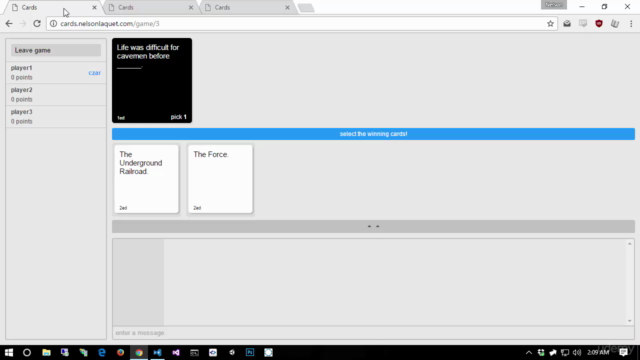The height and width of the screenshot is (360, 640).
Task: Select player2 in the players list
Action: point(56,94)
